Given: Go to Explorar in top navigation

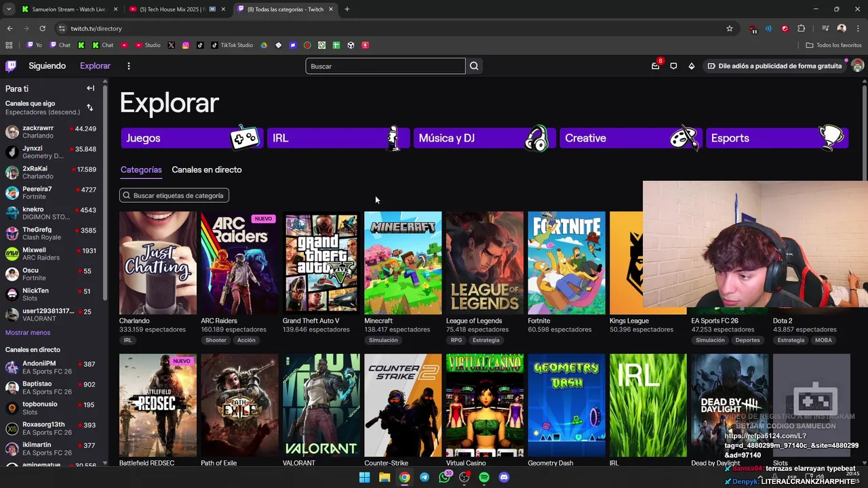Looking at the screenshot, I should point(95,66).
